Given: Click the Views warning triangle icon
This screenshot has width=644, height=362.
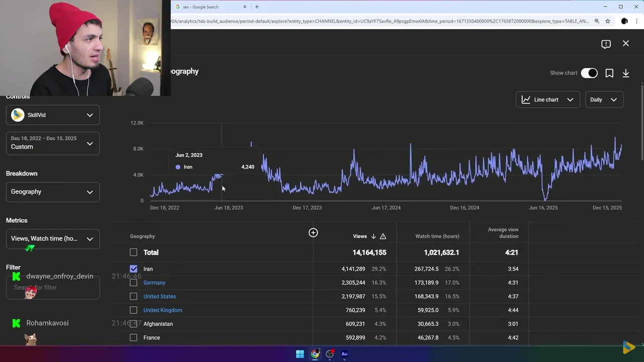Looking at the screenshot, I should 383,236.
